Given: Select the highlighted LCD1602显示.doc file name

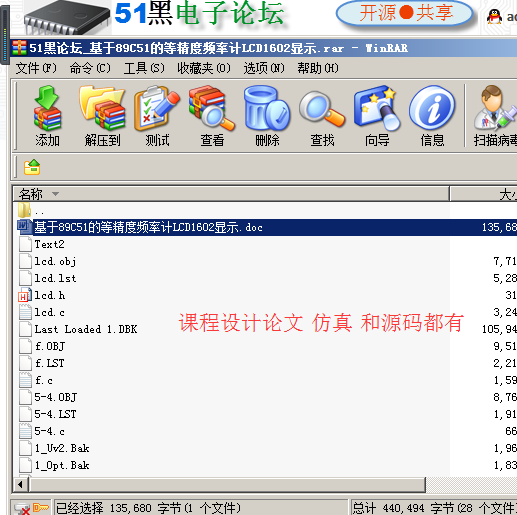Looking at the screenshot, I should pyautogui.click(x=148, y=227).
